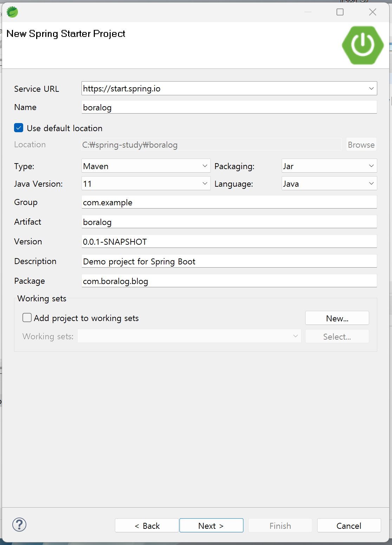Click the Group field com.example
This screenshot has height=545, width=392.
click(229, 202)
